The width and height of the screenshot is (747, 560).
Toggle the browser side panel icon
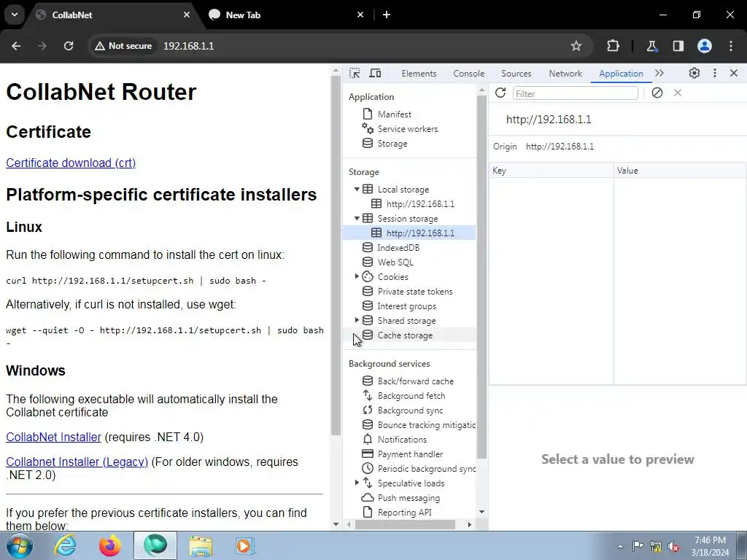(x=678, y=46)
